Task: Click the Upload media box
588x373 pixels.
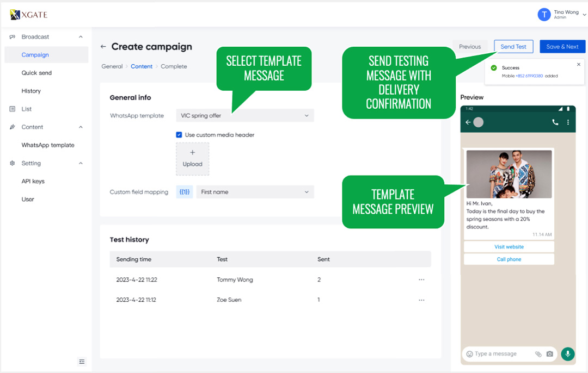Action: click(x=192, y=159)
